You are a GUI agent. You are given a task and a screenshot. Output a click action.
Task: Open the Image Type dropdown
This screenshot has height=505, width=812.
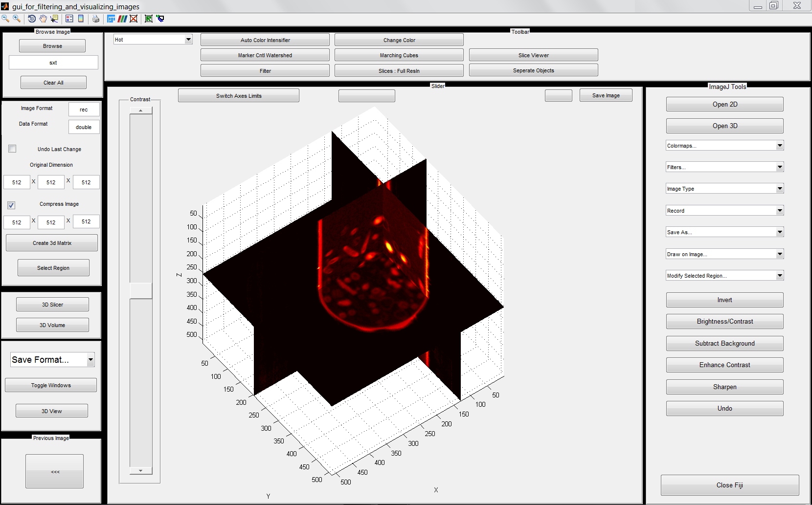(724, 189)
